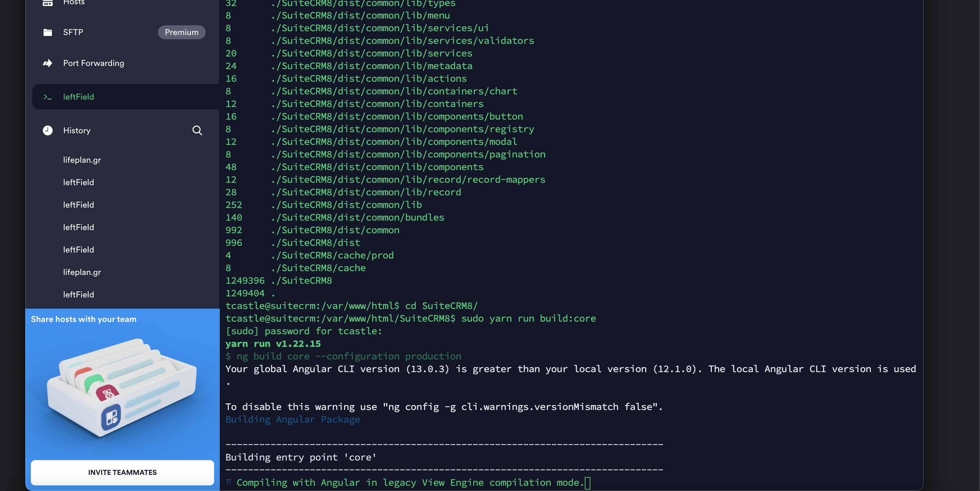
Task: Click the SFTP folder icon
Action: click(x=47, y=32)
